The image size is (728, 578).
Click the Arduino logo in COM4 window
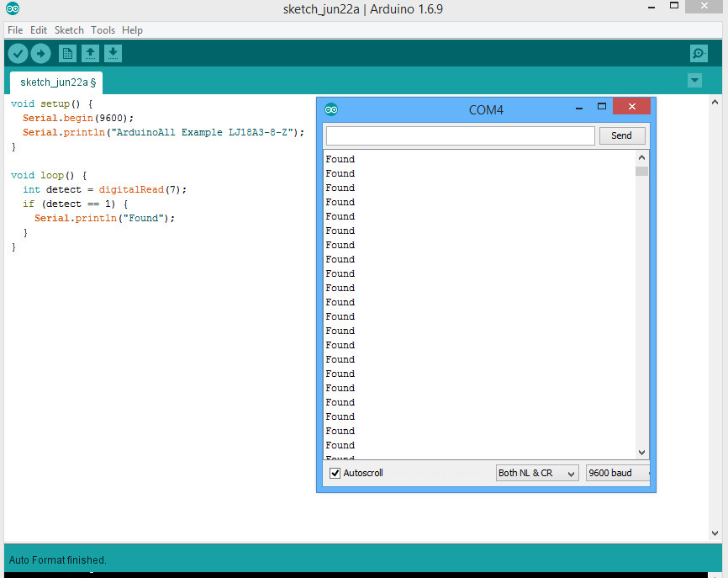331,109
